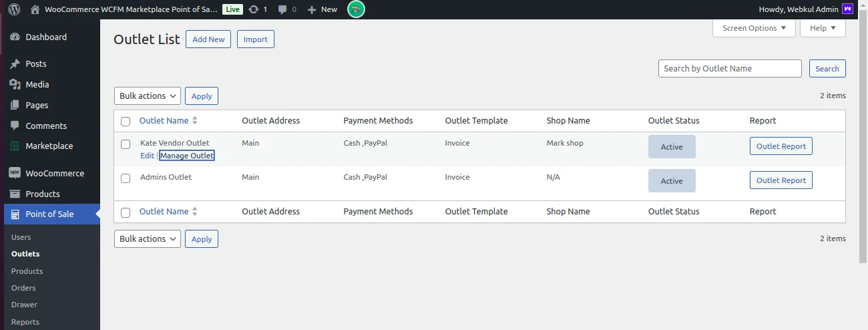Click the Dashboard gauge icon in sidebar
The image size is (868, 330).
click(15, 37)
